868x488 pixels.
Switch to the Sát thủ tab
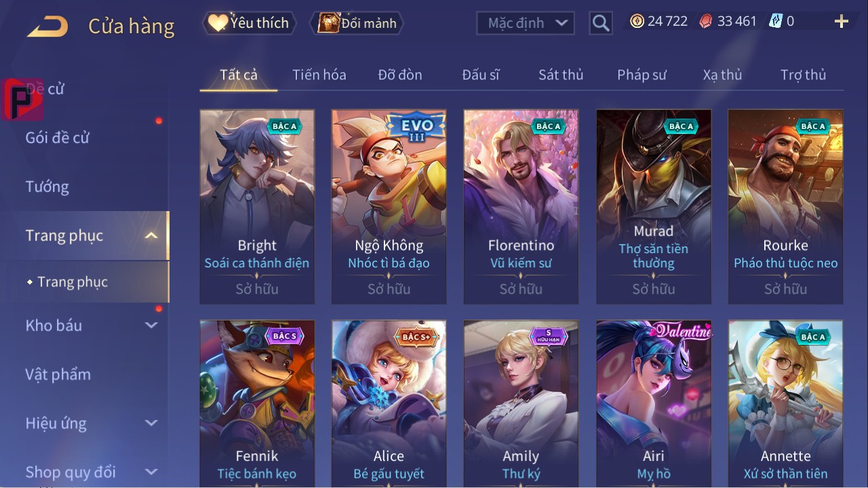point(561,75)
